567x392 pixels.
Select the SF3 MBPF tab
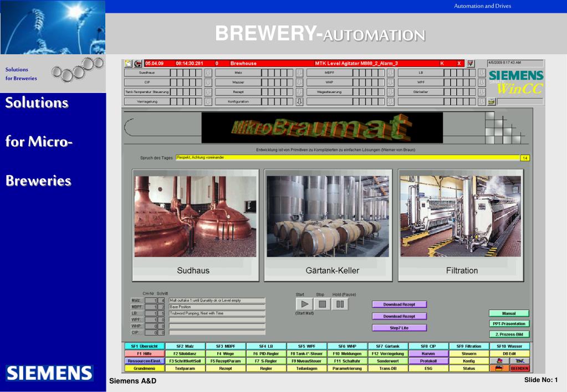[226, 346]
